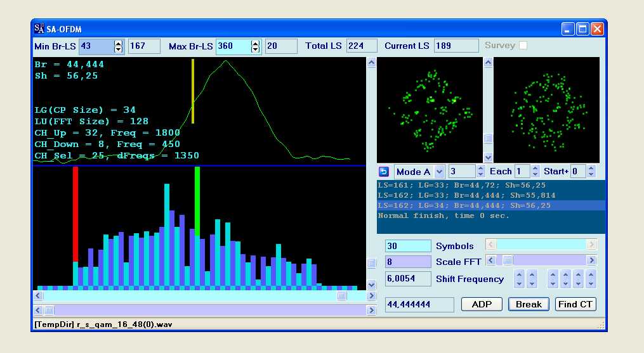This screenshot has width=644, height=353.
Task: Click the ADP button
Action: tap(482, 304)
